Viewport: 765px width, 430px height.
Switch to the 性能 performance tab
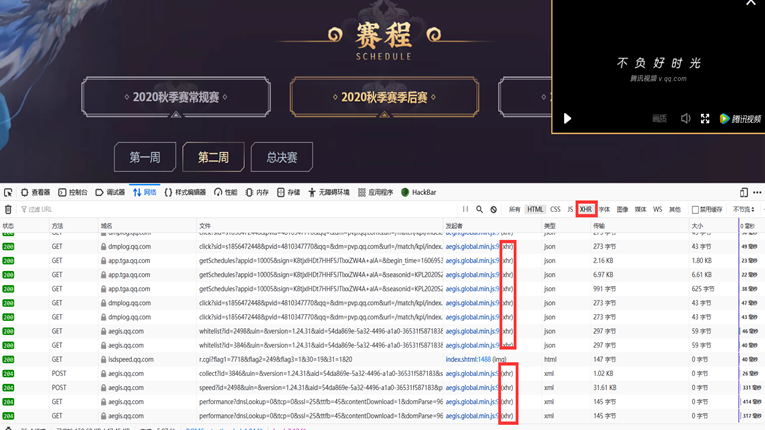click(x=225, y=192)
